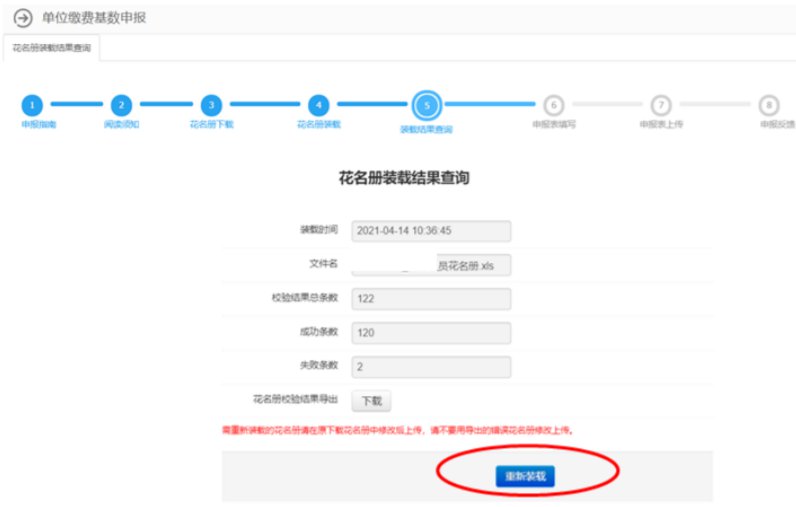The image size is (796, 507).
Task: Go to step 7 circle 申报表上传
Action: 661,105
